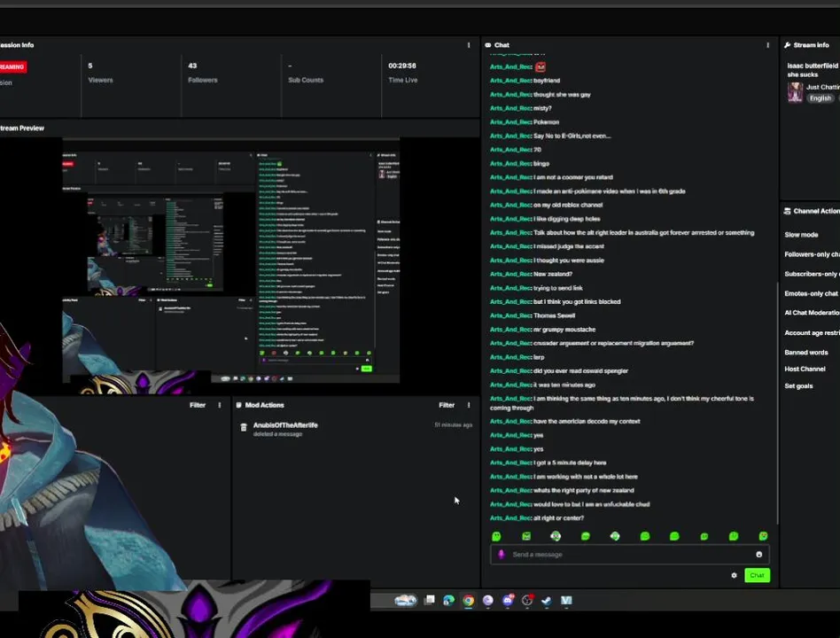The height and width of the screenshot is (638, 840).
Task: Open Set goals in Channel Actions
Action: pos(798,386)
